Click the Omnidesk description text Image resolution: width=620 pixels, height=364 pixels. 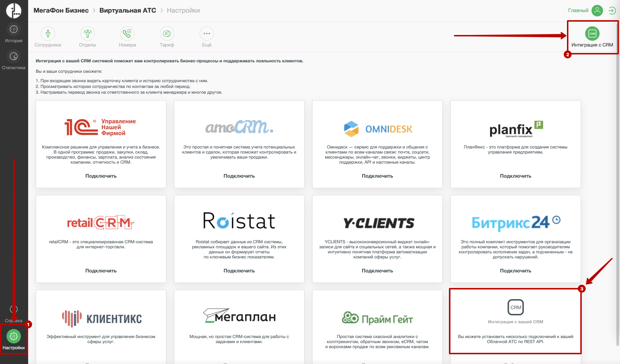[x=377, y=155]
